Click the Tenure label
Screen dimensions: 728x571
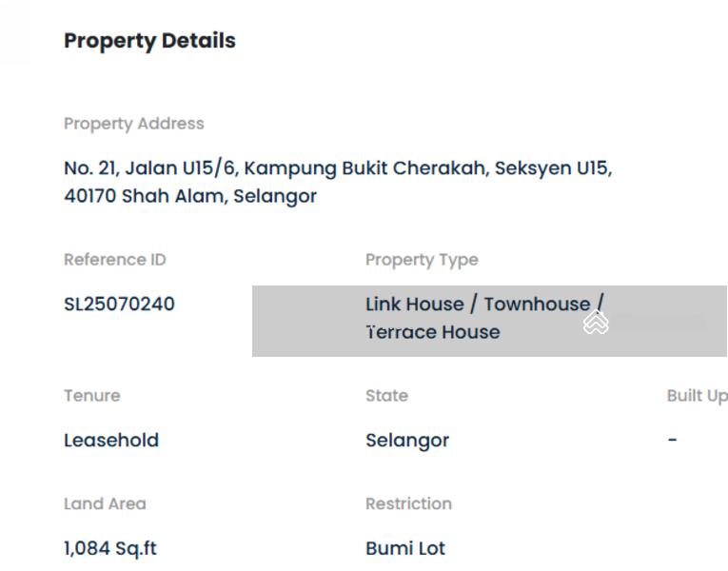(x=92, y=396)
